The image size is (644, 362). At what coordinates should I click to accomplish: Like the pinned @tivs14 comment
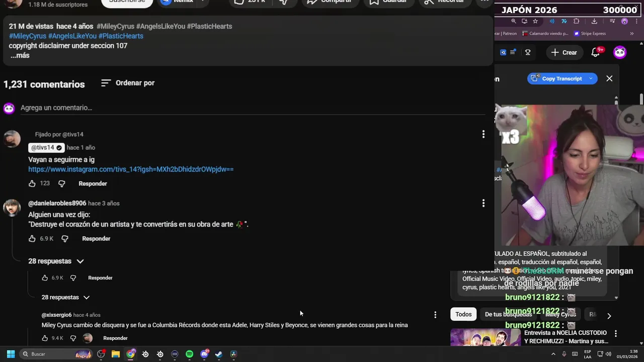(x=32, y=184)
